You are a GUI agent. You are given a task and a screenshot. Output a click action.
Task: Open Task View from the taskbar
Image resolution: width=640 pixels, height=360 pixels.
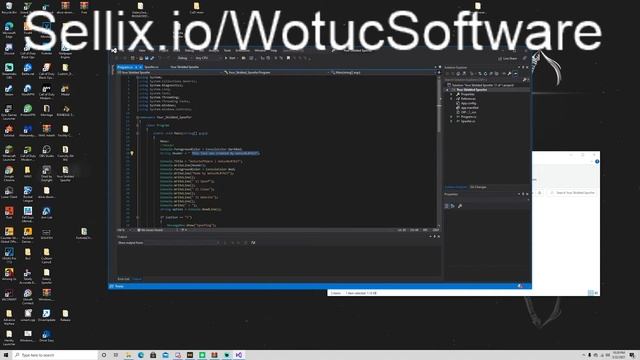click(116, 355)
